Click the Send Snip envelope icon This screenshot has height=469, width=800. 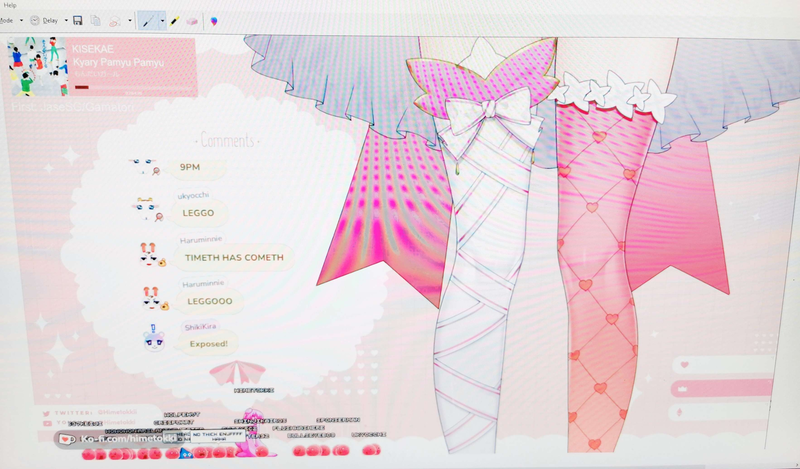pos(115,20)
